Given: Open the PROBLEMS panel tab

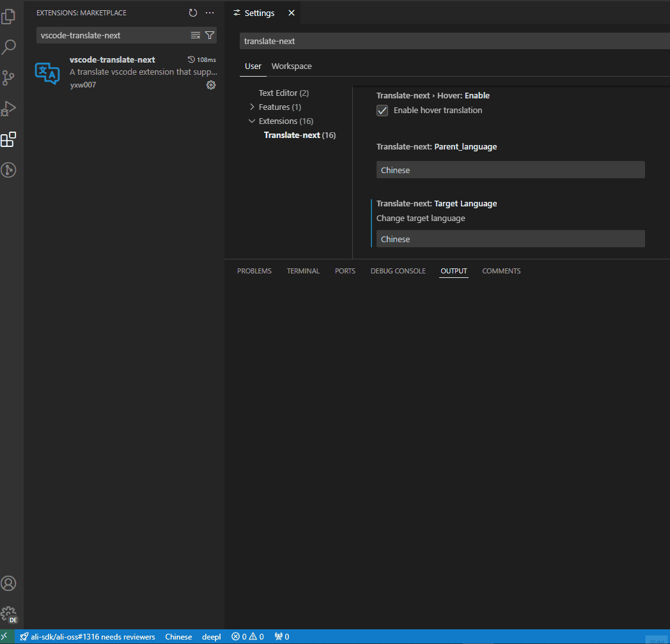Looking at the screenshot, I should coord(254,271).
